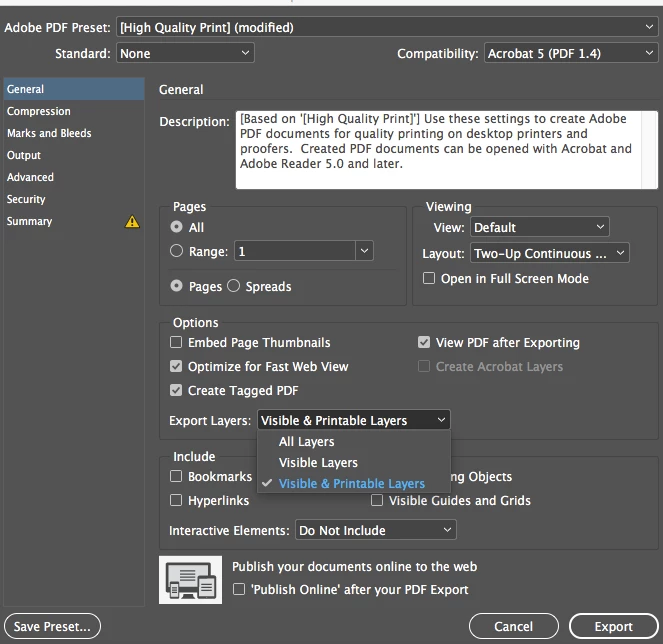Open the Security section

[x=74, y=199]
